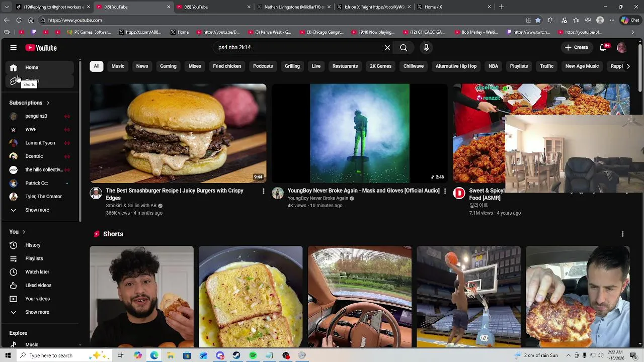644x362 pixels.
Task: Click the browser refresh button
Action: click(19, 20)
